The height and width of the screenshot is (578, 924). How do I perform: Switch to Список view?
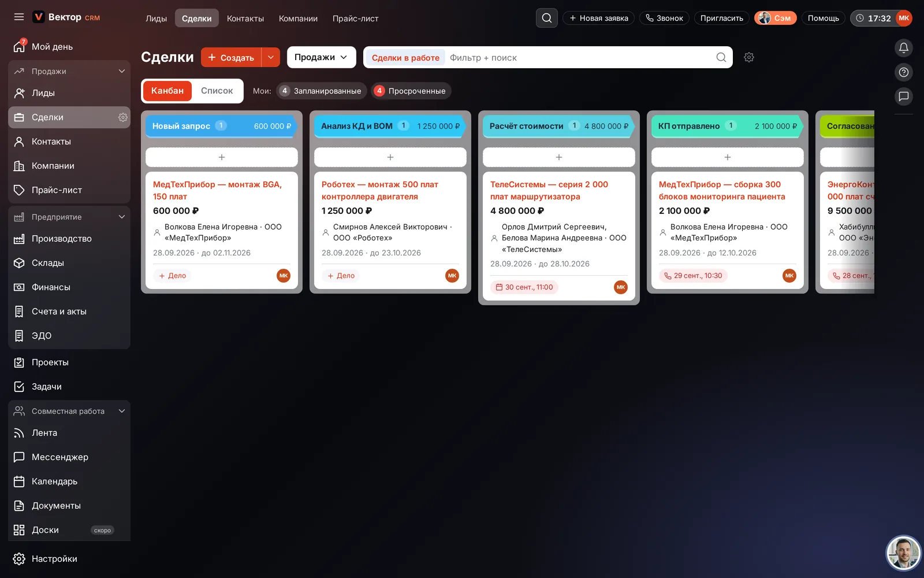pyautogui.click(x=217, y=91)
